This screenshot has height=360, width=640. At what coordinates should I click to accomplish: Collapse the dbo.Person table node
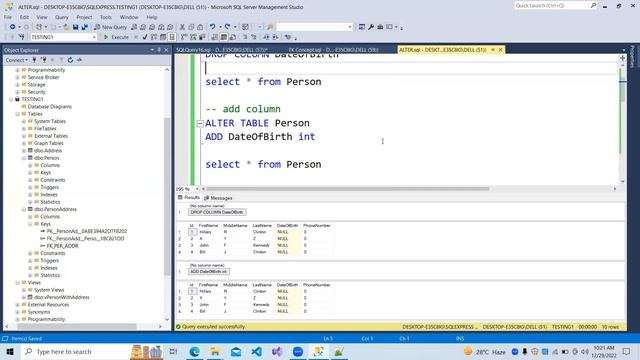(24, 158)
